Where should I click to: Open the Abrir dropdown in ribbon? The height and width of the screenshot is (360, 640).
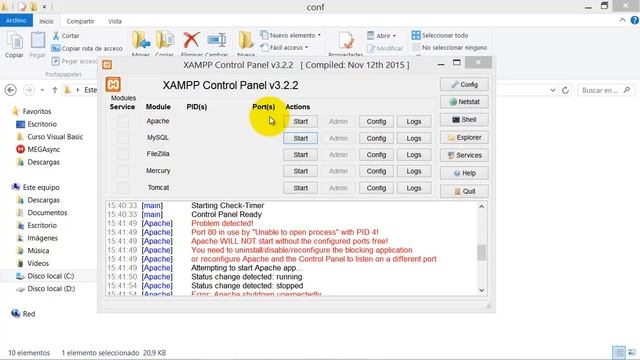382,36
